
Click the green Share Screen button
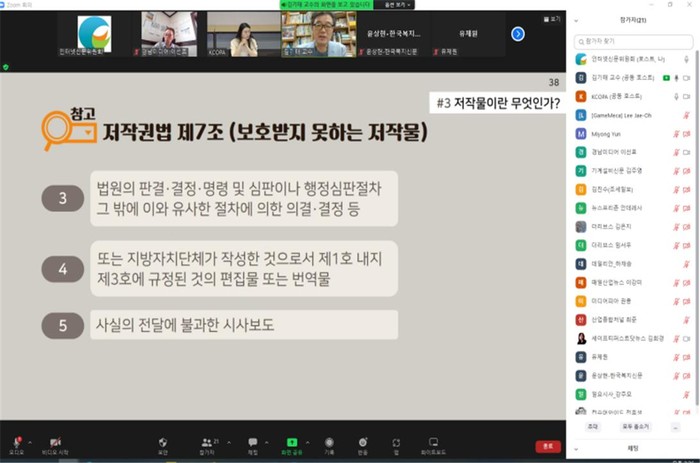click(x=292, y=443)
